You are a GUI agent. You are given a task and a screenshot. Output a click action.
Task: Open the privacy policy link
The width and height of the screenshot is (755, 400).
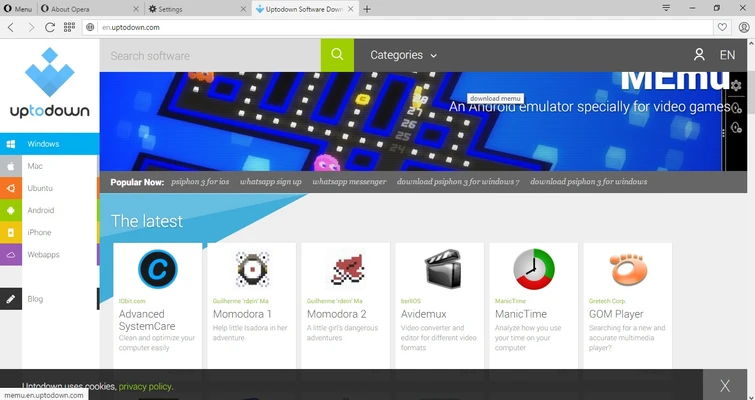[145, 387]
